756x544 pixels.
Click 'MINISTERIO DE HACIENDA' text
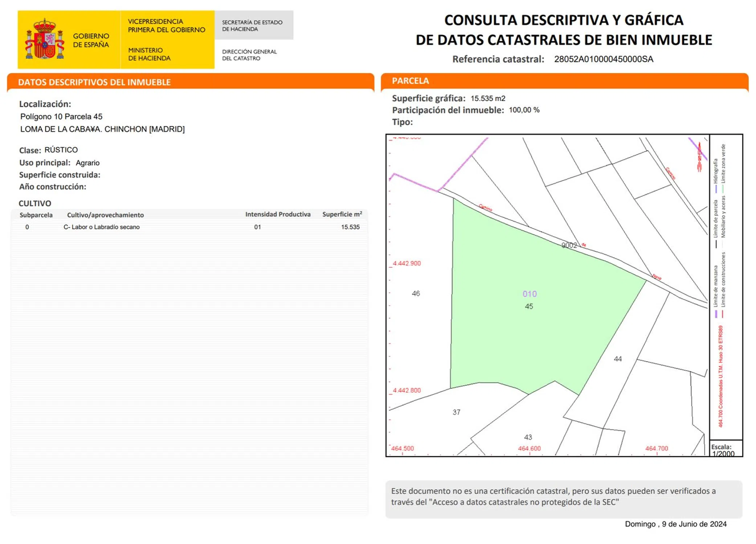[x=149, y=54]
